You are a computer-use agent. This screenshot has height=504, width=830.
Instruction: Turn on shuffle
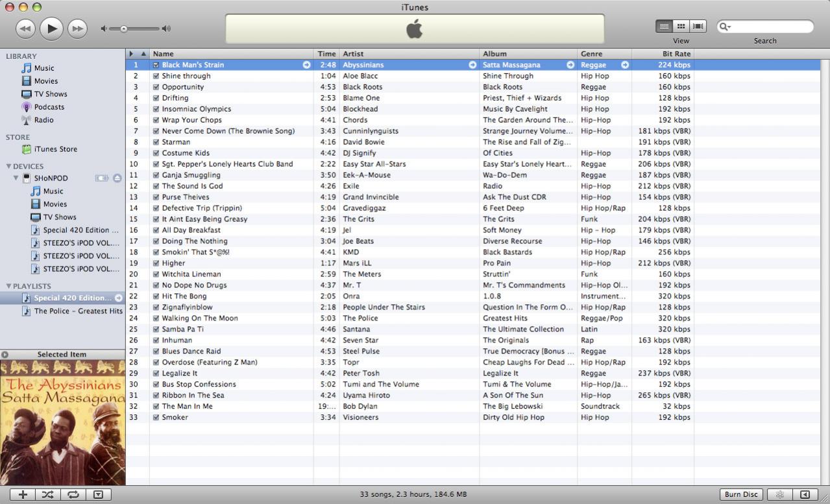[48, 494]
